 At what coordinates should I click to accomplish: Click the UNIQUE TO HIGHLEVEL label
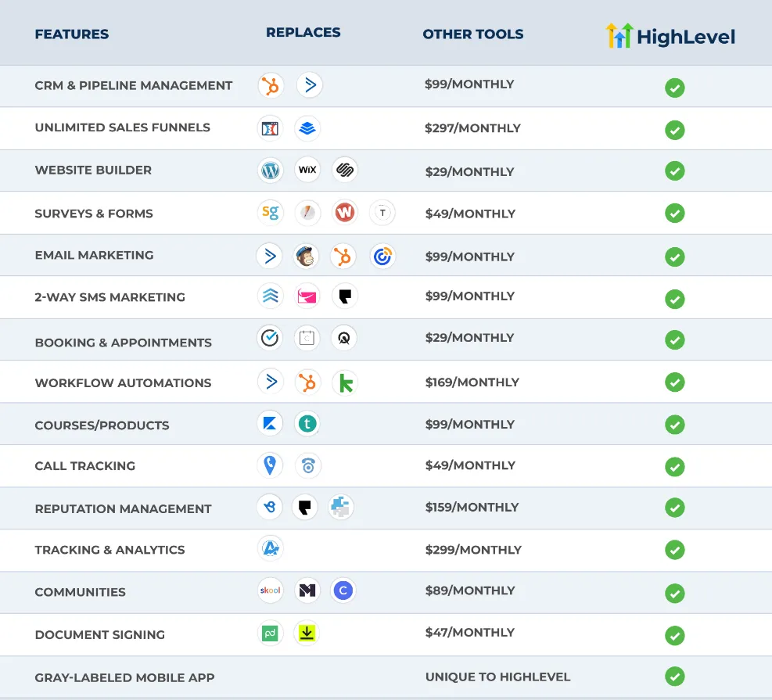click(497, 677)
